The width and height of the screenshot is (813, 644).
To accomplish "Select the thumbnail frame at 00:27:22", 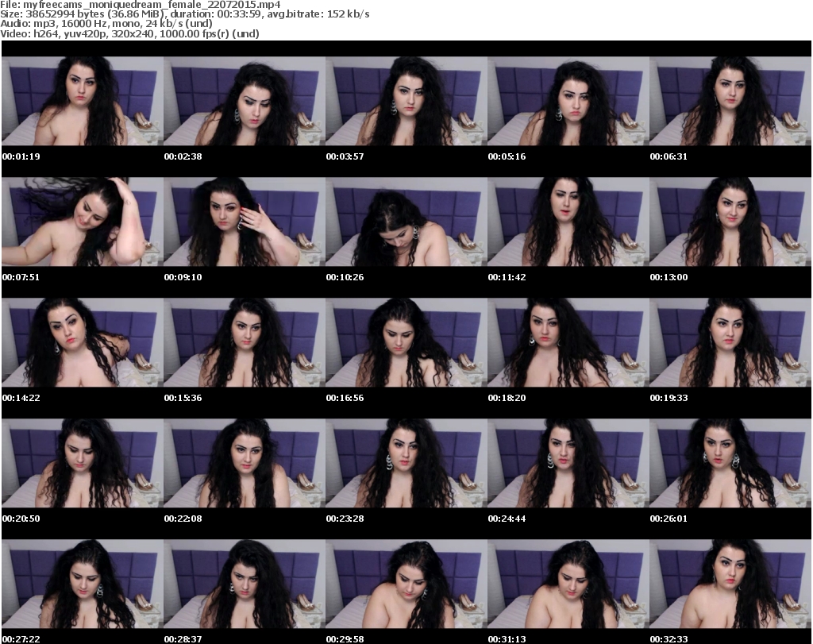I will coord(83,584).
